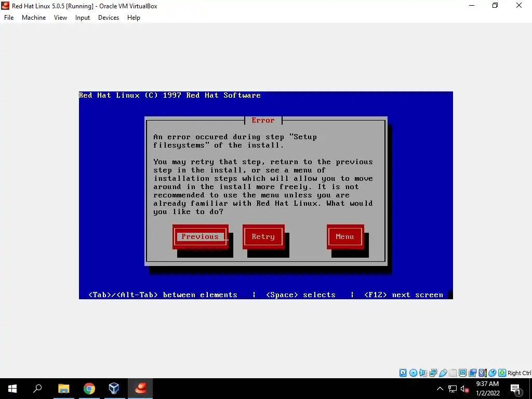Minimize the VirtualBox window
This screenshot has height=399, width=532.
click(x=472, y=6)
